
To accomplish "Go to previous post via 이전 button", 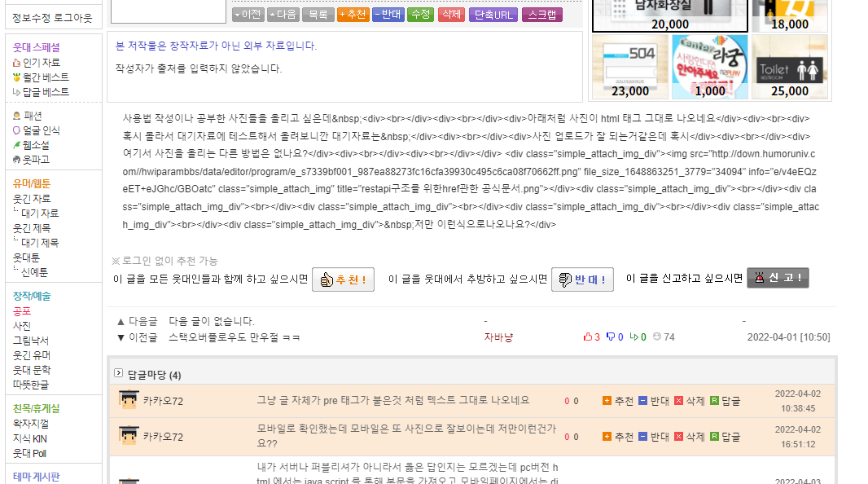I will click(248, 15).
